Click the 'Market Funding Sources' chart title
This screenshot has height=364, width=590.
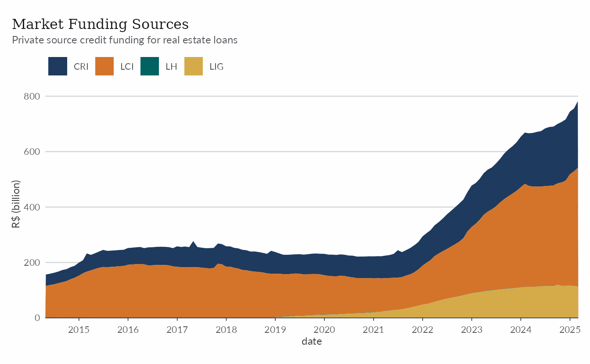click(x=101, y=24)
